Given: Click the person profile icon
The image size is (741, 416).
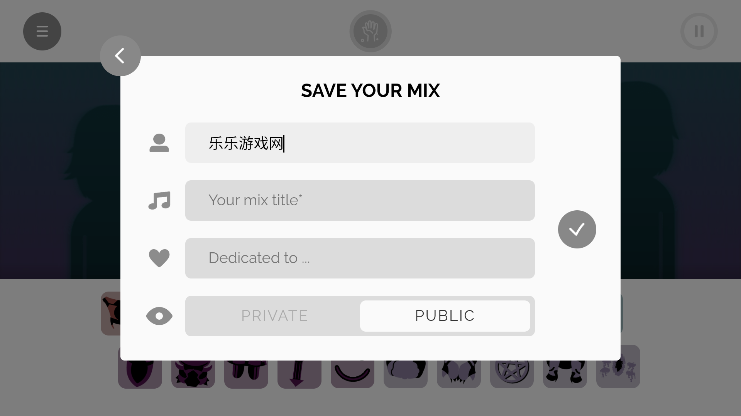Looking at the screenshot, I should click(159, 143).
